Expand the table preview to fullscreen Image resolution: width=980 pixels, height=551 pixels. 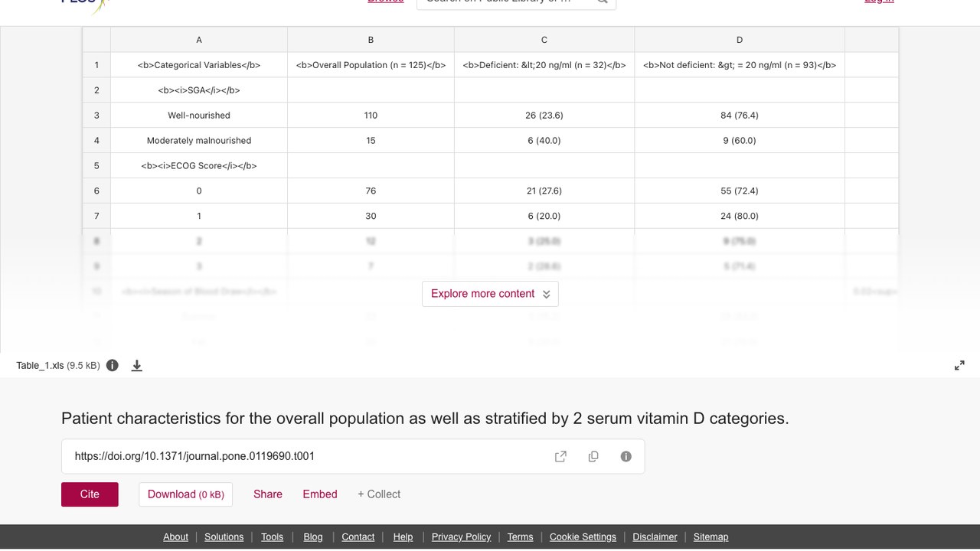(x=959, y=366)
